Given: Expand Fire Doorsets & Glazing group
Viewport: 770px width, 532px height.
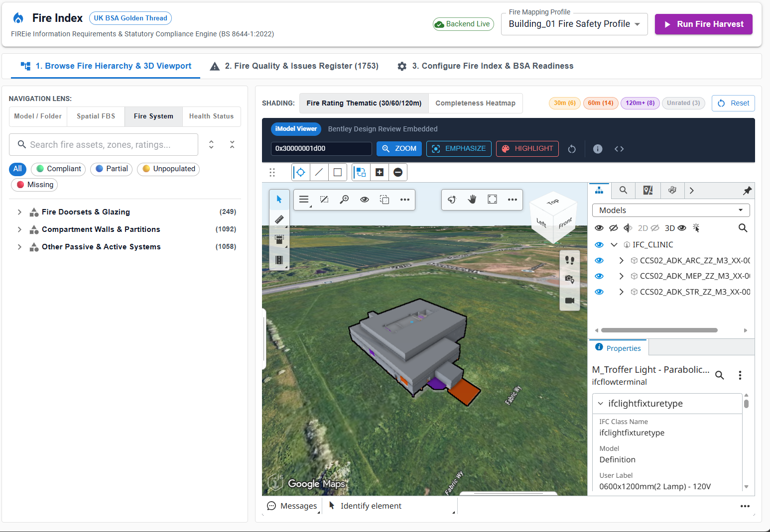Looking at the screenshot, I should pyautogui.click(x=19, y=212).
